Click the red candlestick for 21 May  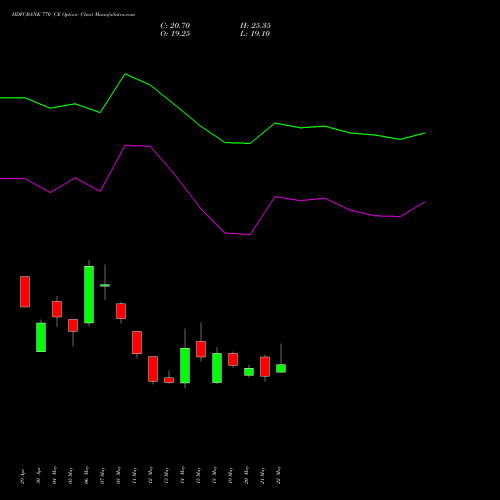[x=265, y=367]
